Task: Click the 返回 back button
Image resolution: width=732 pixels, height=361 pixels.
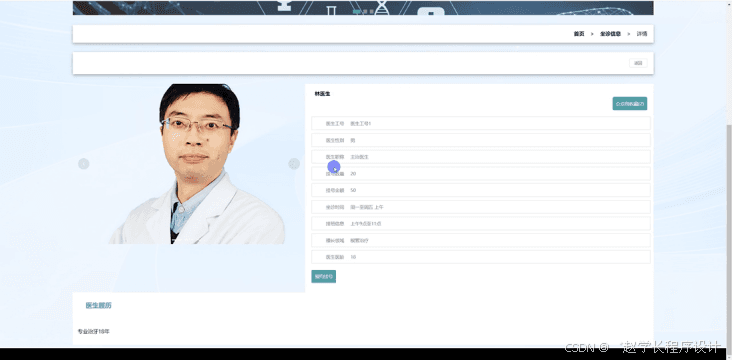Action: click(638, 63)
